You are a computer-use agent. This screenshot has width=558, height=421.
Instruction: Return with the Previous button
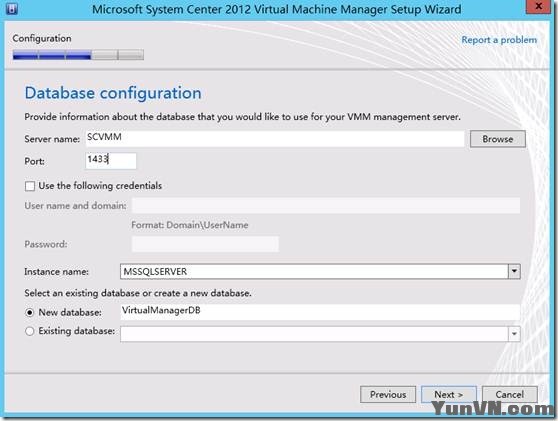coord(388,394)
